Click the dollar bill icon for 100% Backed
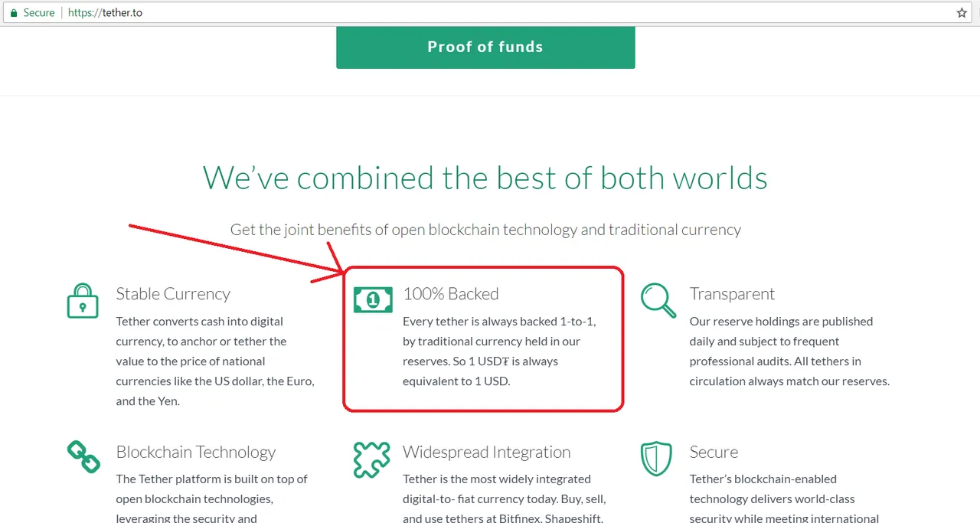Screen dimensions: 980x523 click(373, 299)
